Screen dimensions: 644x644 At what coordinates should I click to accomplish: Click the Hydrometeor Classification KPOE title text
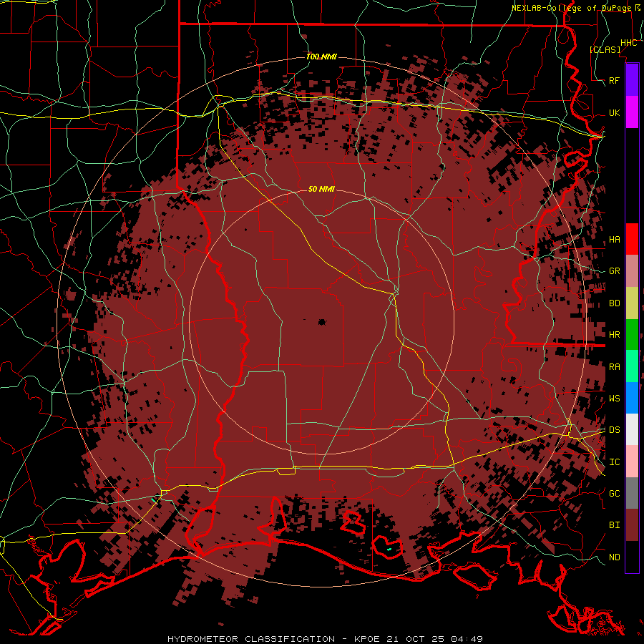coord(326,639)
